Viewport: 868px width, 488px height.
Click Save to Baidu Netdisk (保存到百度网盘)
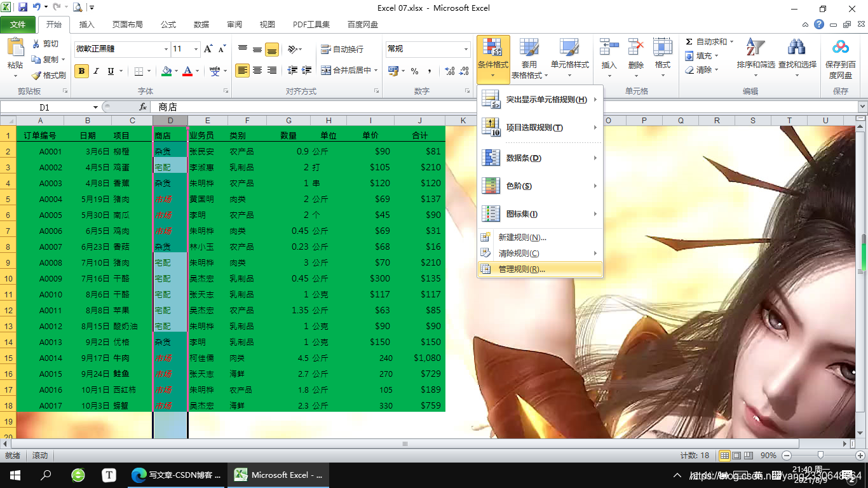841,59
